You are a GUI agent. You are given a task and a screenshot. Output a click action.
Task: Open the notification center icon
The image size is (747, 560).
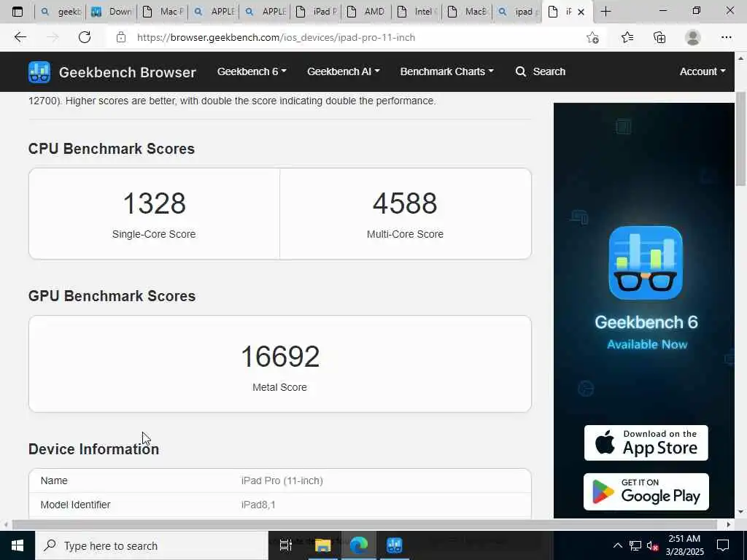(x=723, y=545)
